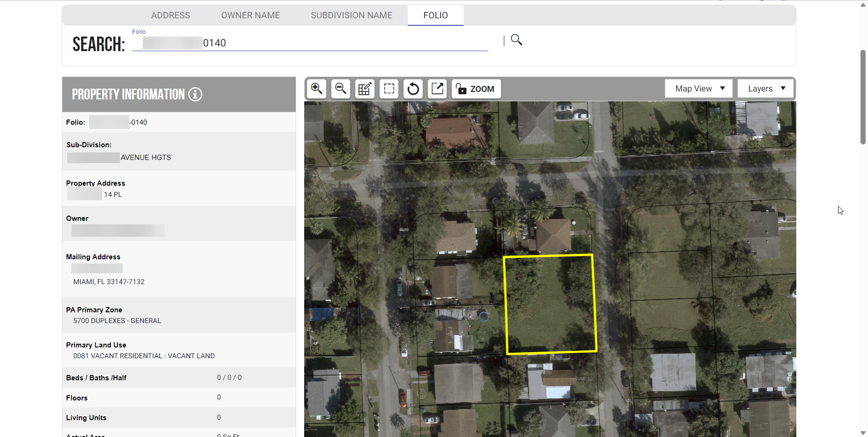Click the "0 / 0 / 0" beds baths value

pyautogui.click(x=229, y=377)
